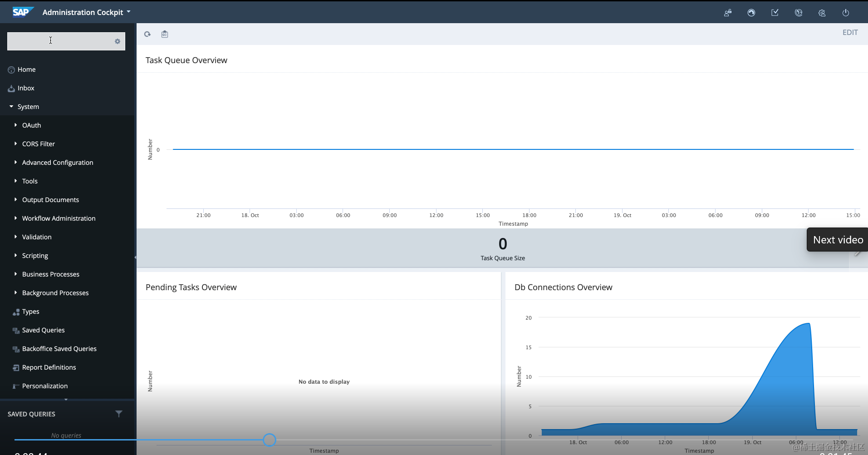Click the collapse arrow above SAVED QUERIES
Screen dimensions: 868x455
(x=66, y=400)
